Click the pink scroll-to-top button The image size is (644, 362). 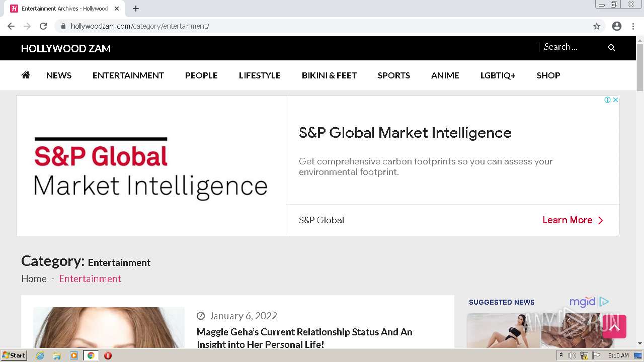pyautogui.click(x=614, y=326)
